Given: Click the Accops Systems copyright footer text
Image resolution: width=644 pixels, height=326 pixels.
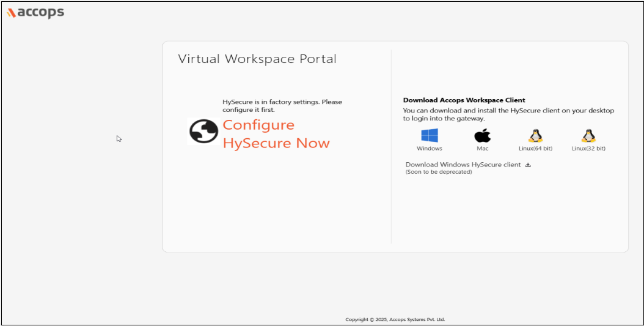Looking at the screenshot, I should click(395, 319).
